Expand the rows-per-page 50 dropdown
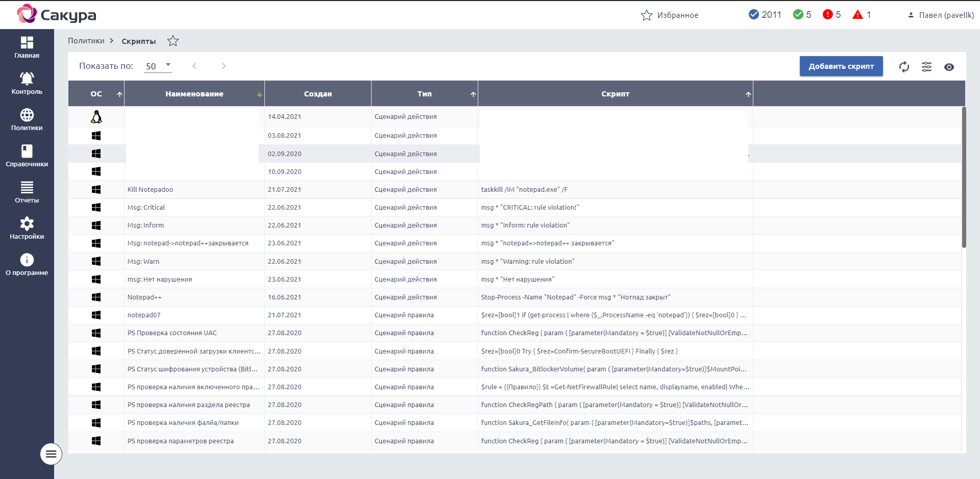 coord(158,66)
